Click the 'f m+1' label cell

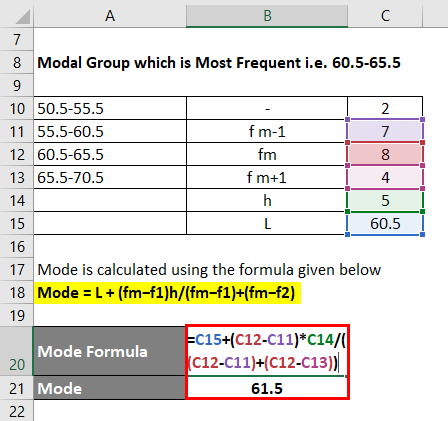point(267,177)
